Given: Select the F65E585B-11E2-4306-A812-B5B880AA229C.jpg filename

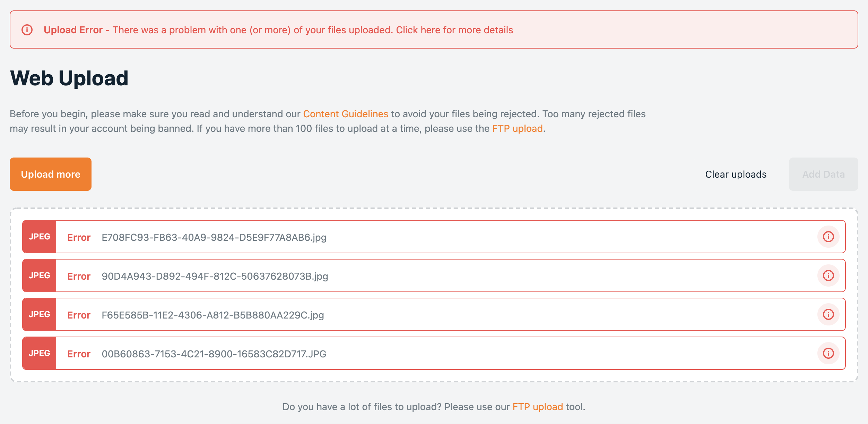Looking at the screenshot, I should pyautogui.click(x=212, y=315).
